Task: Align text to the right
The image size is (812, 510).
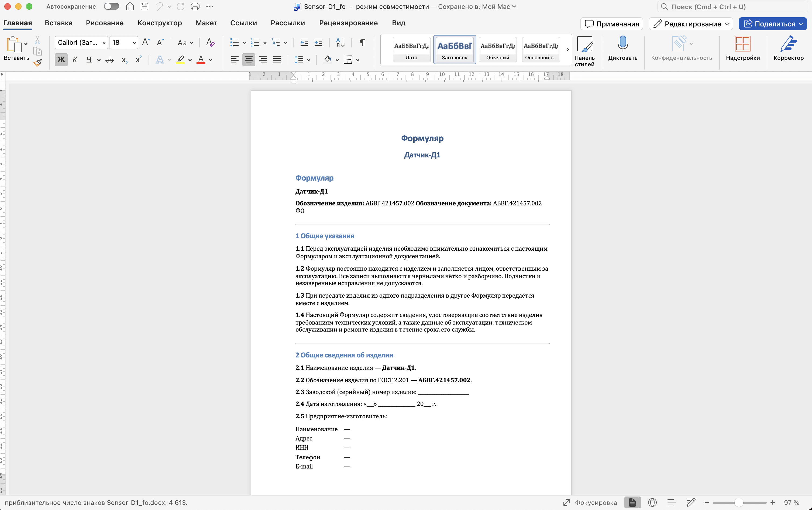Action: tap(263, 60)
